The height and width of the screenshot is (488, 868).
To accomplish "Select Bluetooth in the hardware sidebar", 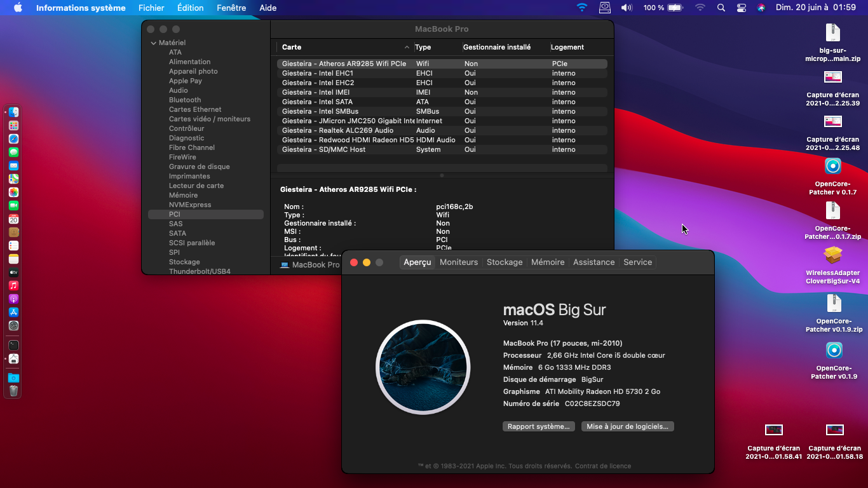I will coord(185,100).
